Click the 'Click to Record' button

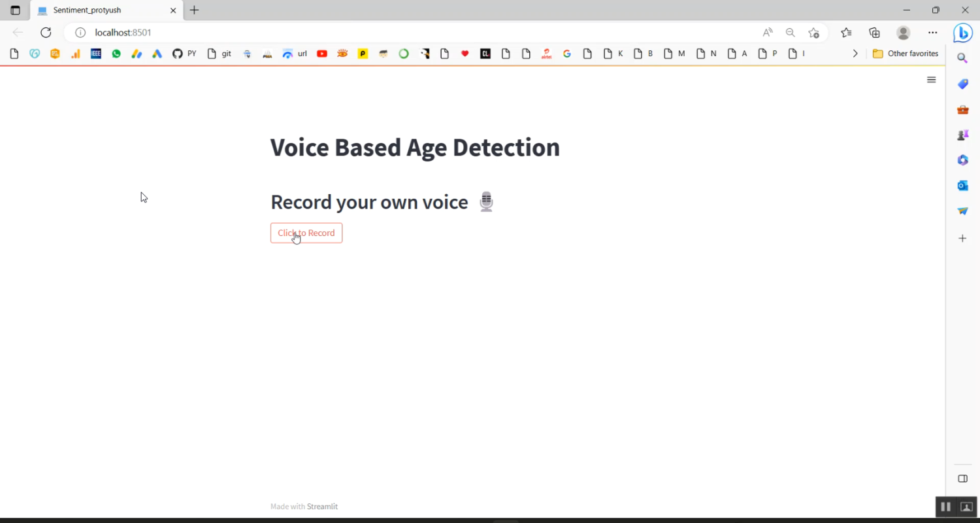coord(306,233)
